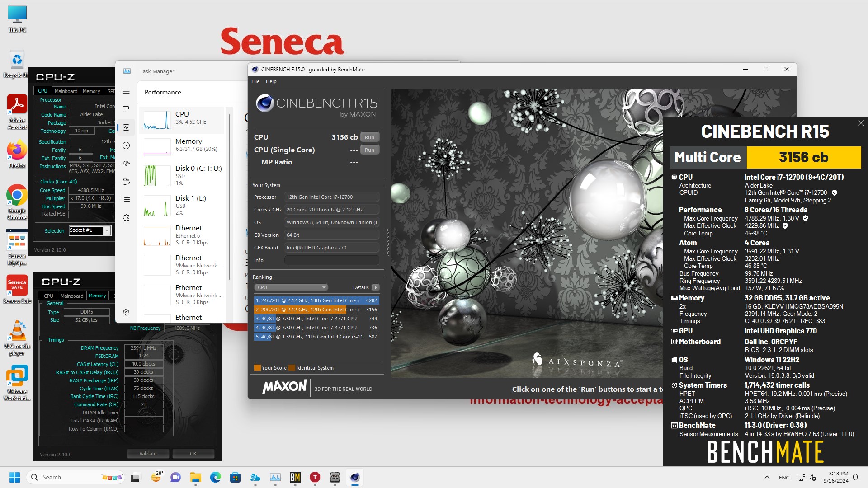
Task: Switch to Cinebench taskbar icon
Action: (355, 477)
